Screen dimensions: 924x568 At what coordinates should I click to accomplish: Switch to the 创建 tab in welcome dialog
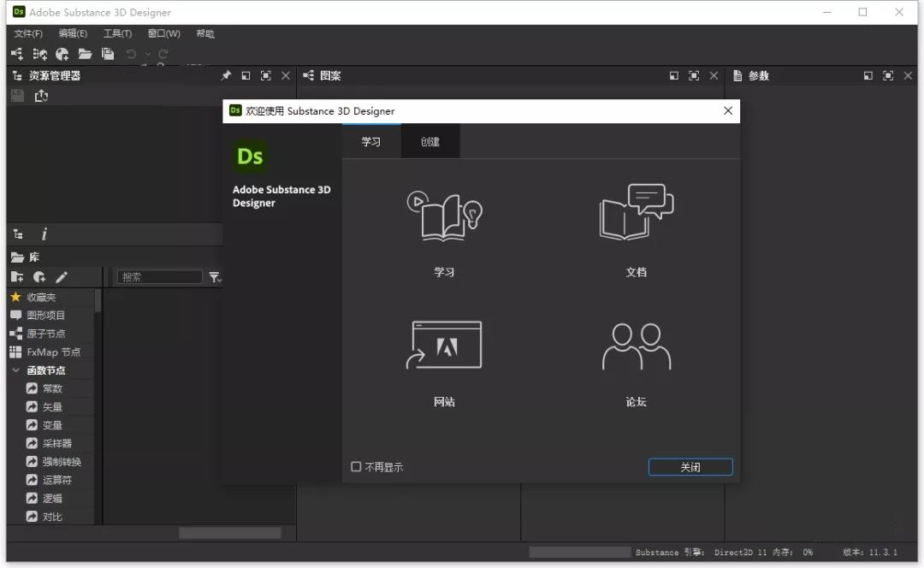pos(430,141)
